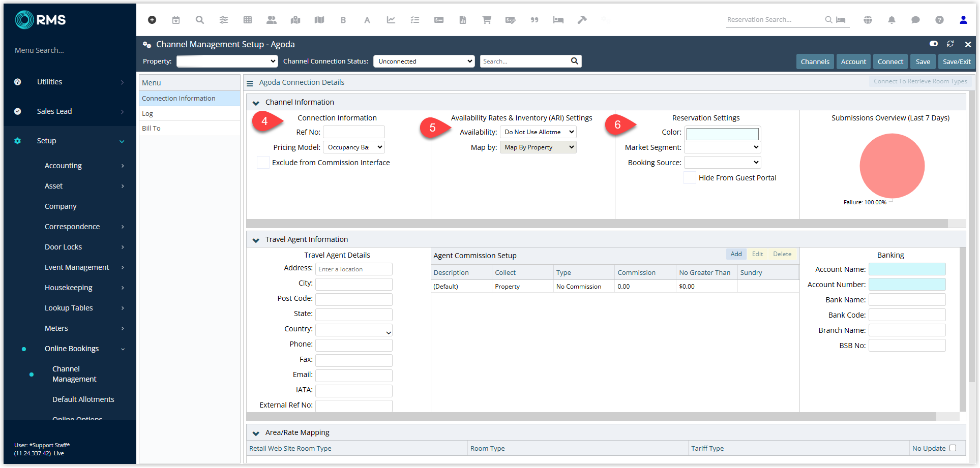This screenshot has height=468, width=980.
Task: Click the magnifier search toolbar icon
Action: tap(200, 20)
